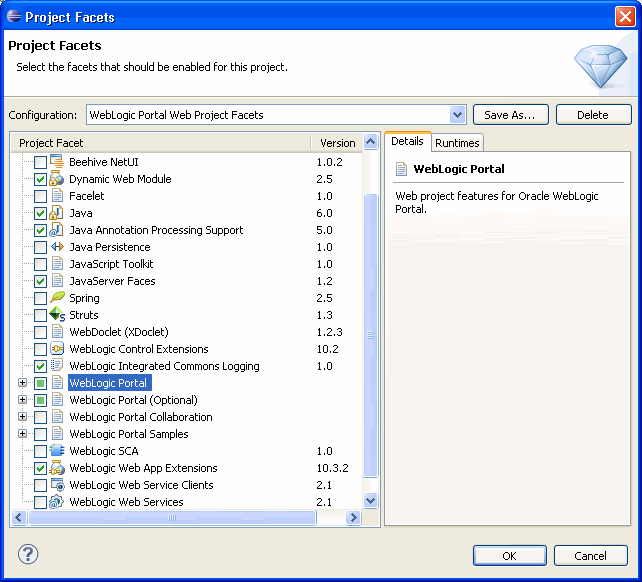Enable the Beehive NetUI checkbox
Screen dimensions: 642x582
pyautogui.click(x=40, y=162)
